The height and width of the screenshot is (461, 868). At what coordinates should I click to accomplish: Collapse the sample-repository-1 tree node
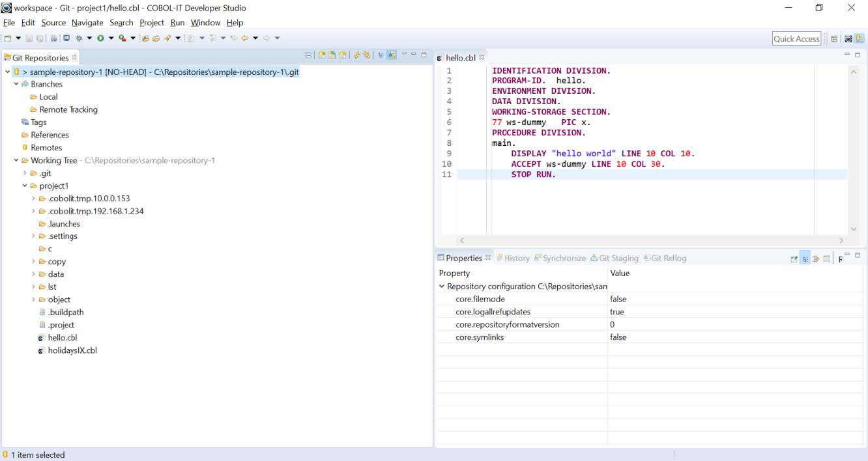pyautogui.click(x=7, y=72)
